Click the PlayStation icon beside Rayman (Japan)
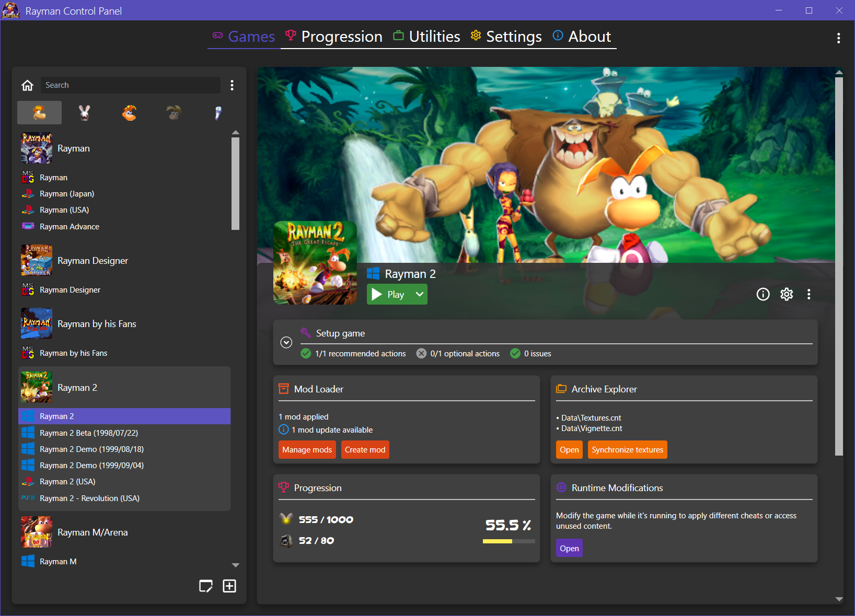The image size is (855, 616). tap(28, 194)
